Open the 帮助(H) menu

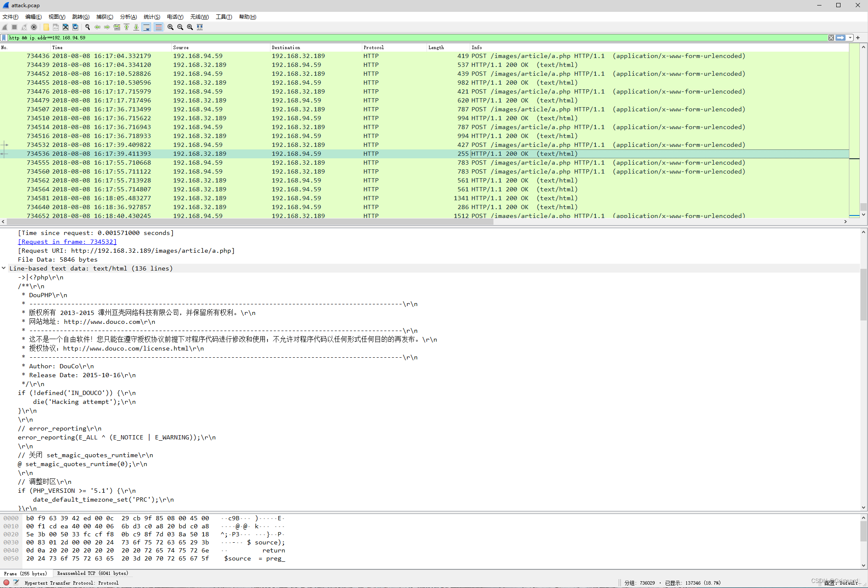pos(248,17)
